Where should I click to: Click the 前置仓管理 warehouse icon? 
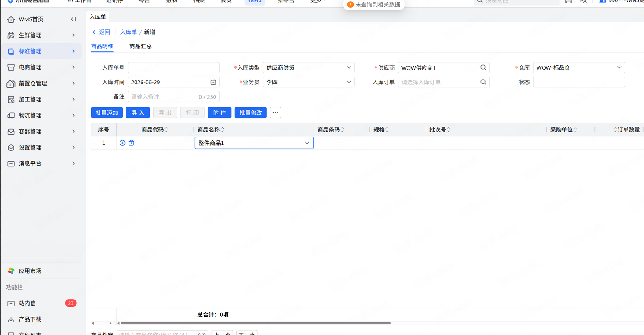coord(11,83)
